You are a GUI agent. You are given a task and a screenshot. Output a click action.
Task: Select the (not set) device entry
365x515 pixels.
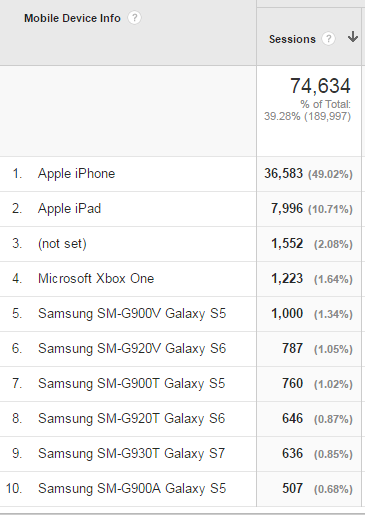(62, 244)
